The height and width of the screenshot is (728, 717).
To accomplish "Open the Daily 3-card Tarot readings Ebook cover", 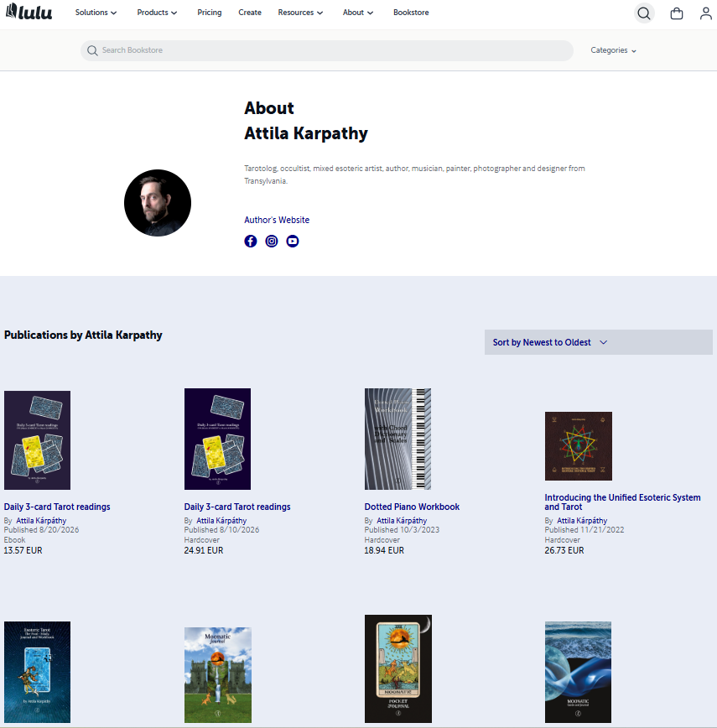I will pos(37,440).
